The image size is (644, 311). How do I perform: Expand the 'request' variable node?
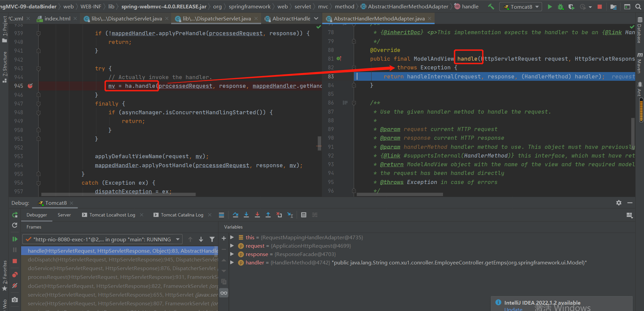click(x=232, y=246)
